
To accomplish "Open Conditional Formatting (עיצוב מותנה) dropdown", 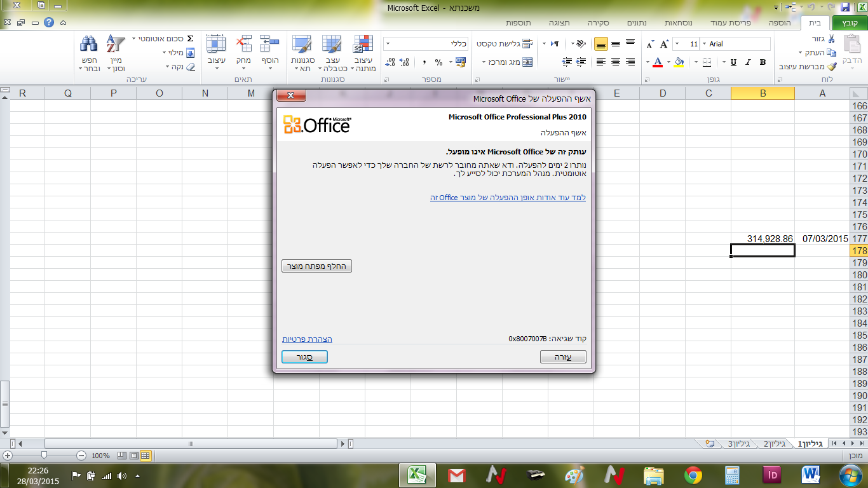I will pos(364,53).
